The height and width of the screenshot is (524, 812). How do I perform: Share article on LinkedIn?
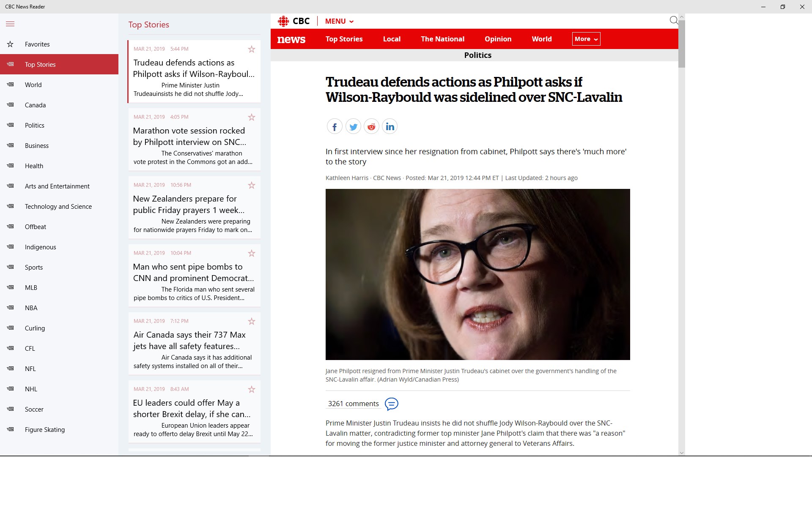pyautogui.click(x=390, y=126)
